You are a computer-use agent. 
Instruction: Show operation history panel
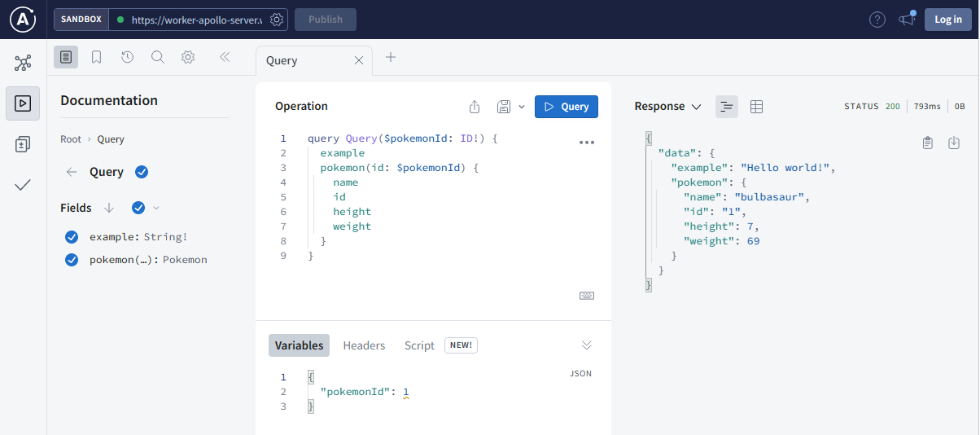point(127,57)
